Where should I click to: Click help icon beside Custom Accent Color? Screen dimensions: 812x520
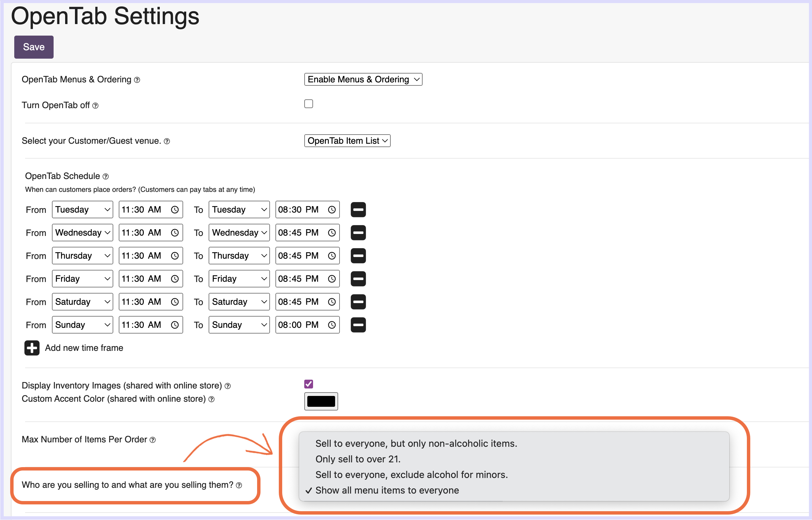[212, 399]
